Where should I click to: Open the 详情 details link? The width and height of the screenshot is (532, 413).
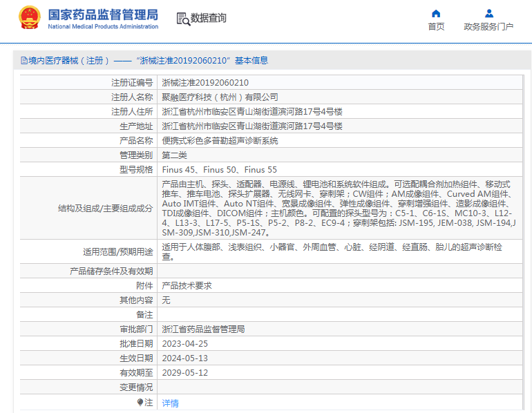coord(171,403)
